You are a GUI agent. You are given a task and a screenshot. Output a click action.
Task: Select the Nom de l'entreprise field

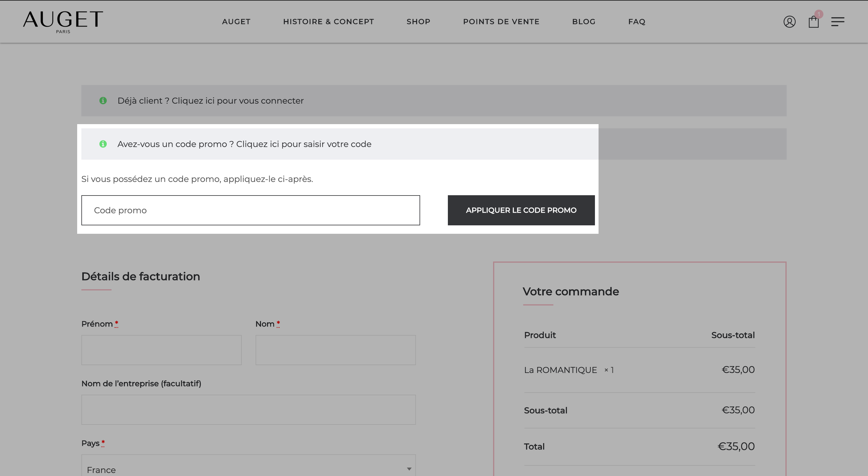coord(248,410)
